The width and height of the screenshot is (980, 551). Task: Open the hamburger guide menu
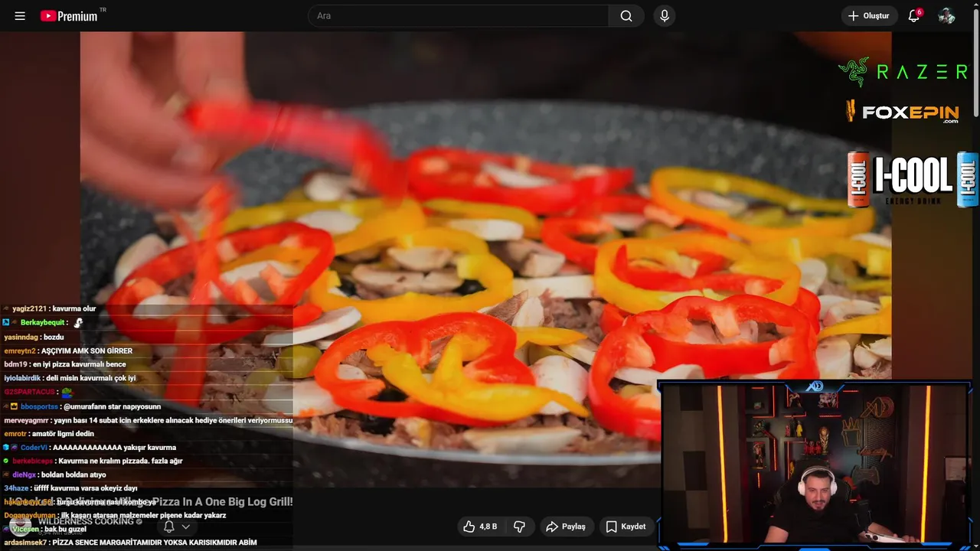click(x=20, y=16)
